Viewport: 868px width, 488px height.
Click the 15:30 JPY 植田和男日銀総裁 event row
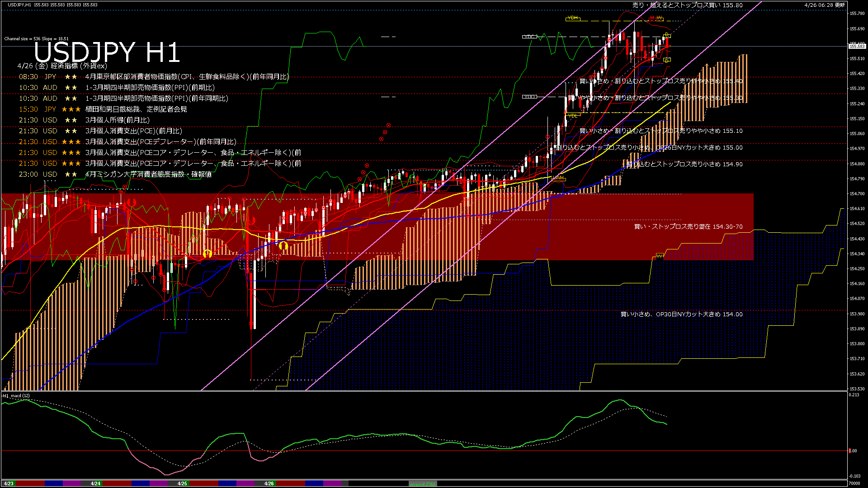103,109
